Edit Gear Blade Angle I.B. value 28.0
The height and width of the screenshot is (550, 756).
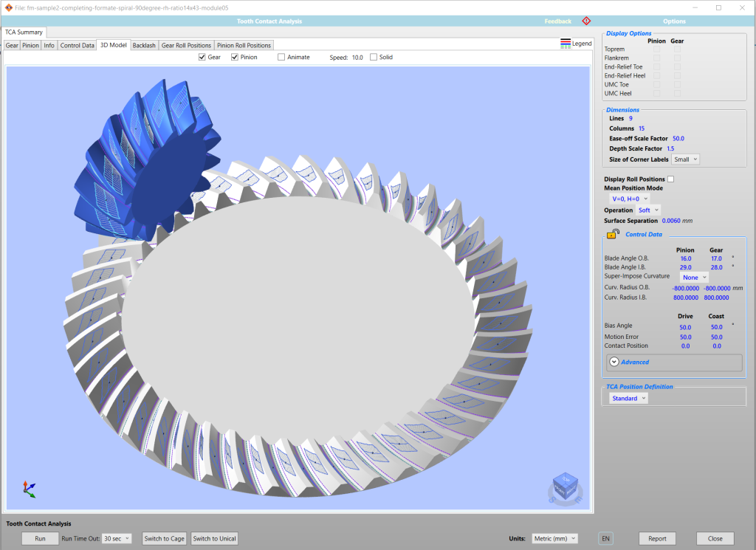point(716,267)
